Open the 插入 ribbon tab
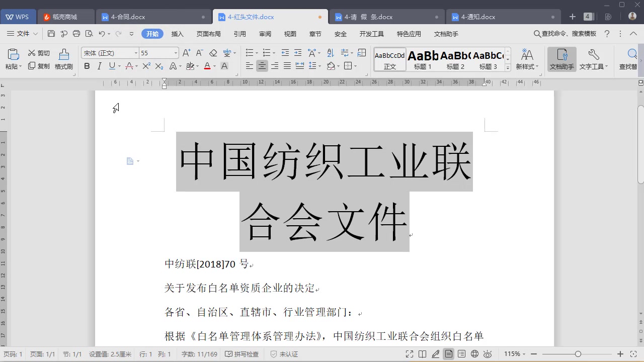 178,34
